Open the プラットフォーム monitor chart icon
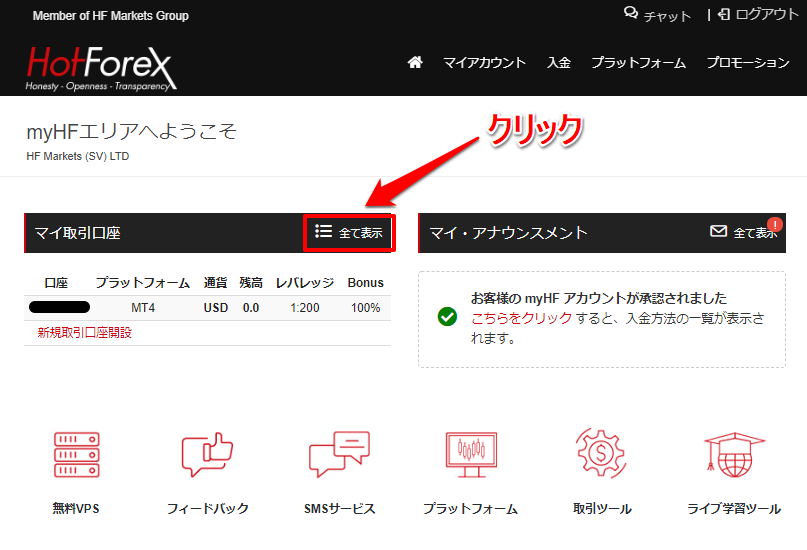This screenshot has width=807, height=550. click(471, 455)
